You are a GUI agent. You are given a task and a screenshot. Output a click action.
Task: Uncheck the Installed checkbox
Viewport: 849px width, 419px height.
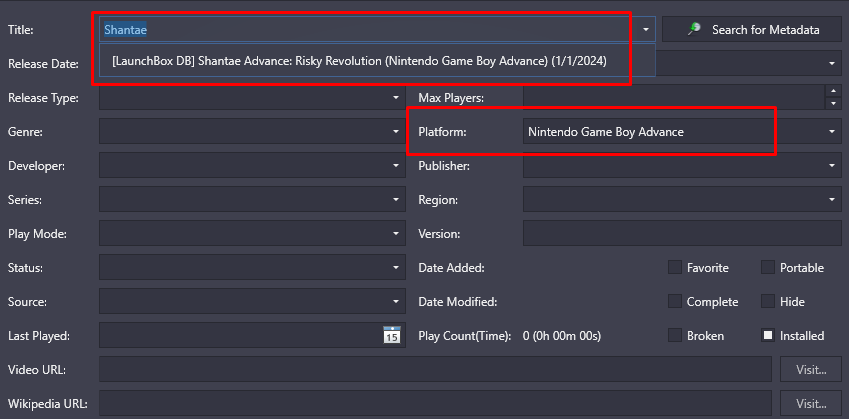[768, 336]
